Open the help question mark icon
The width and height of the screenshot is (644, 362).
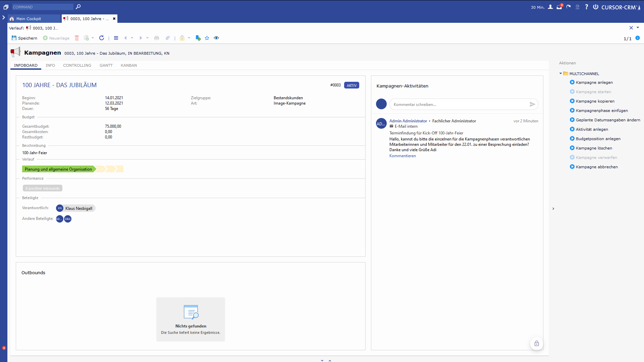click(x=586, y=7)
